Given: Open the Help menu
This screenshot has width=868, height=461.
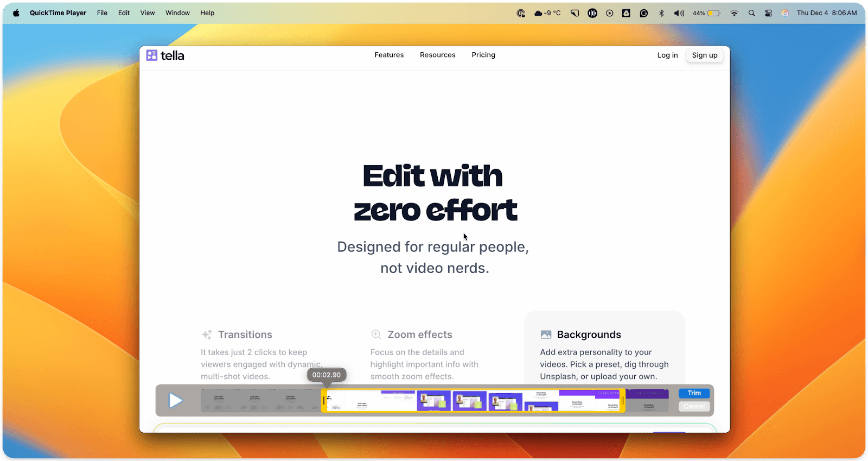Looking at the screenshot, I should coord(207,13).
